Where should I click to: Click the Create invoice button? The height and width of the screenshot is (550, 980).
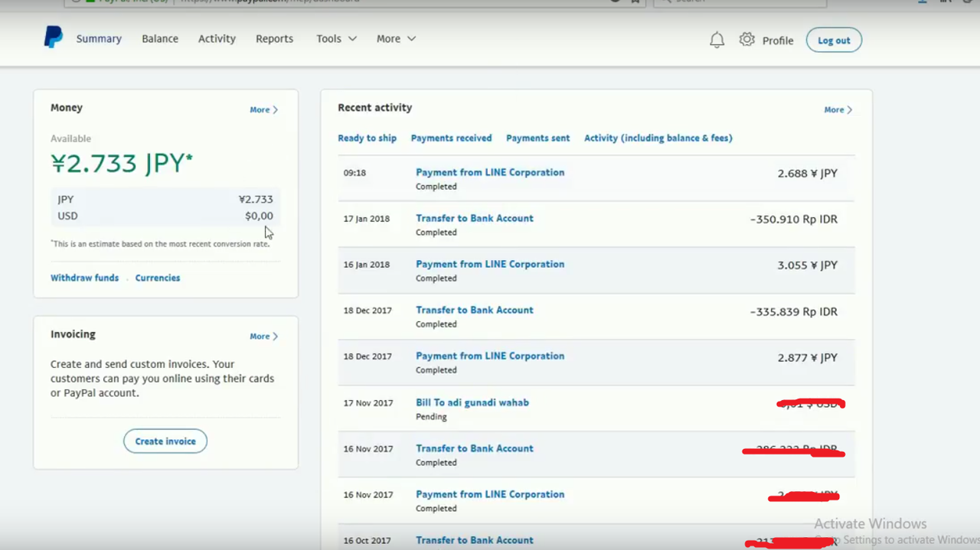pyautogui.click(x=165, y=441)
